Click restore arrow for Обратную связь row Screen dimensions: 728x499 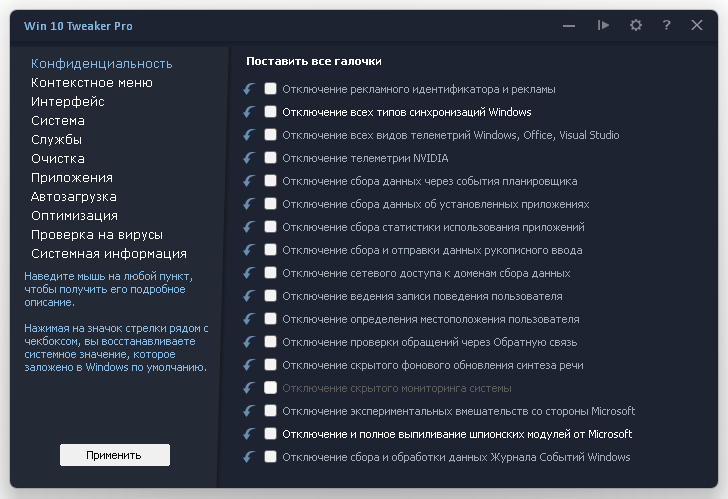coord(249,342)
